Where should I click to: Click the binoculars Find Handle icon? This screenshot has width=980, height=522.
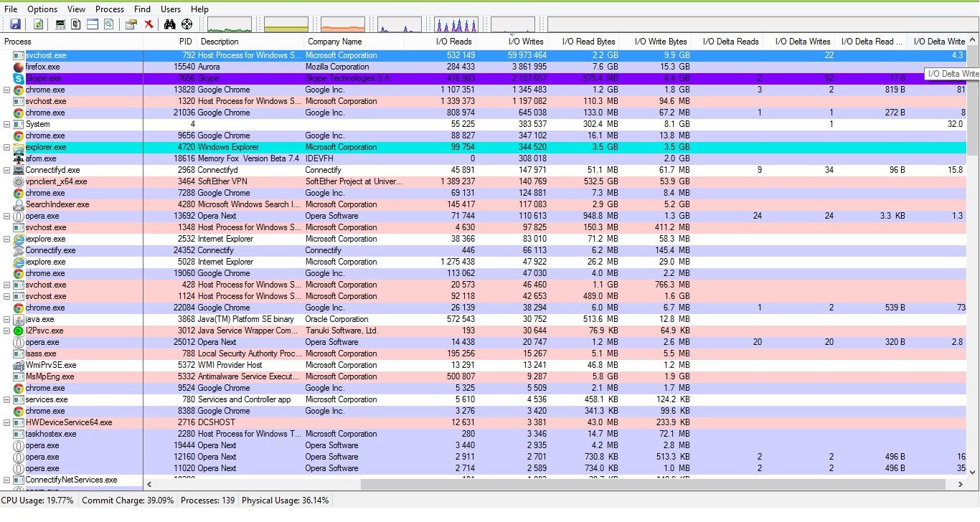coord(170,24)
